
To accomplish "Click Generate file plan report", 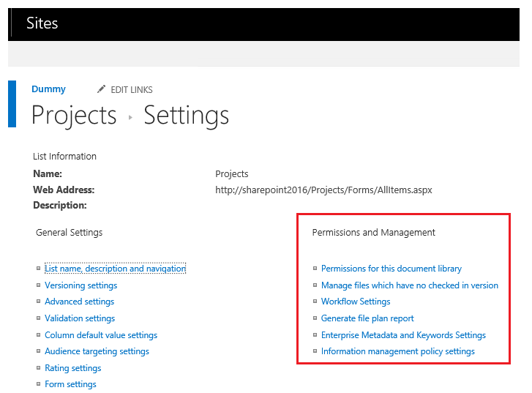I will coord(367,318).
